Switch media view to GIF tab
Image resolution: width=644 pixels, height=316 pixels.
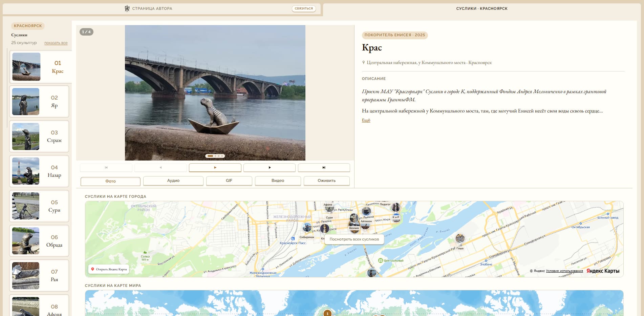pyautogui.click(x=229, y=181)
